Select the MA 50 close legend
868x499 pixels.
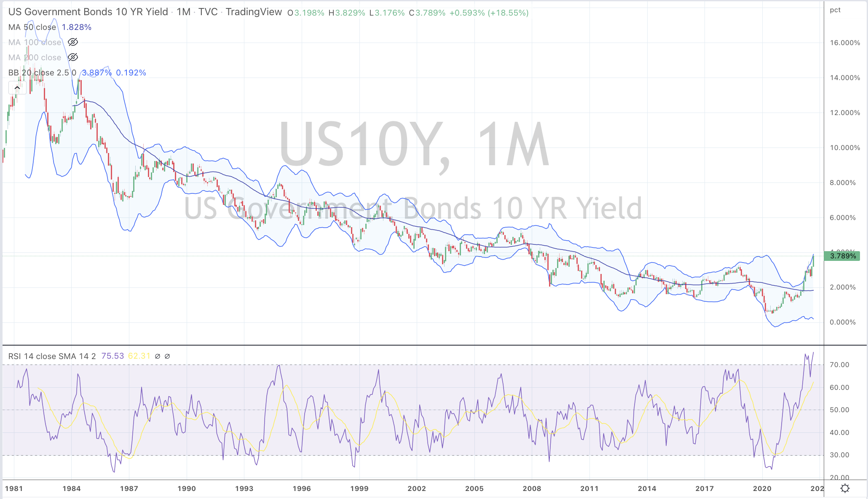tap(32, 27)
